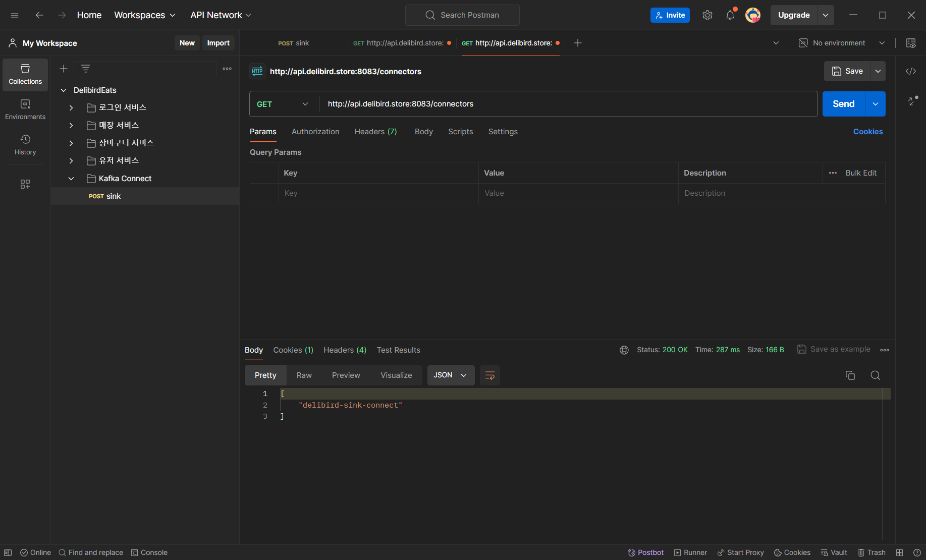
Task: Toggle the sidebar from status bar
Action: (x=8, y=552)
